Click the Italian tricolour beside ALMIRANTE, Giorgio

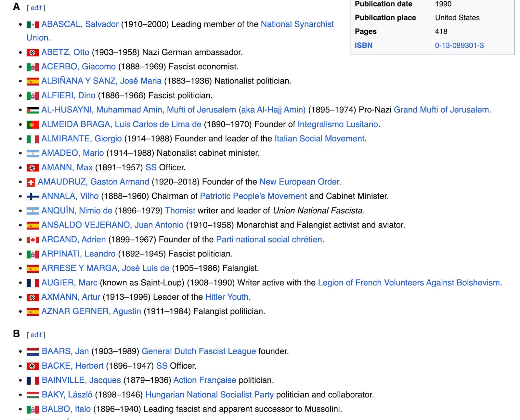click(x=32, y=139)
